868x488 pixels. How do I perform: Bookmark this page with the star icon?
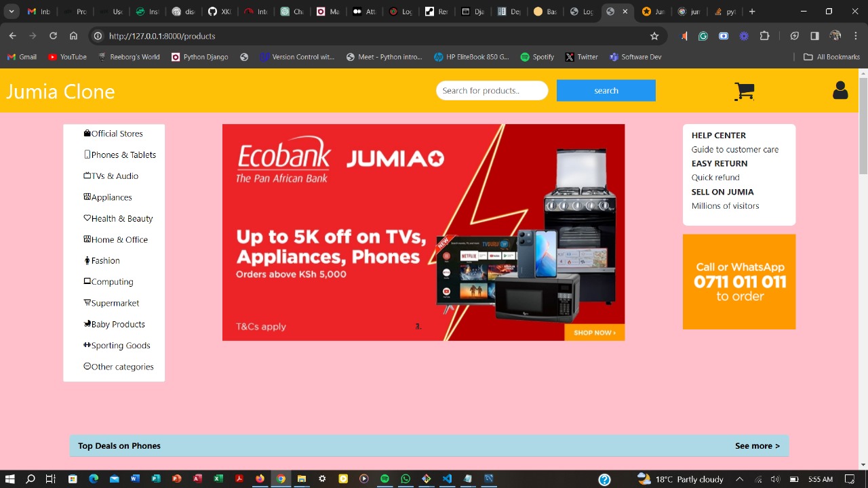click(654, 36)
